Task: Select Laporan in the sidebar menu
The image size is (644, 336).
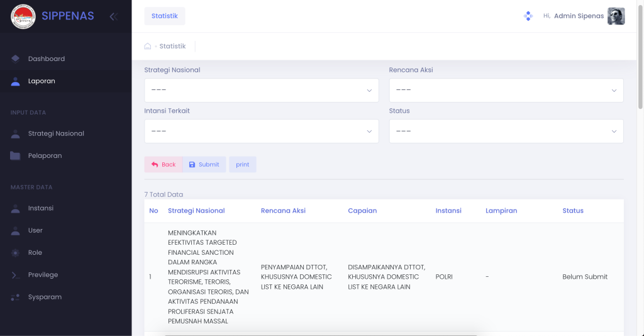Action: tap(65, 81)
